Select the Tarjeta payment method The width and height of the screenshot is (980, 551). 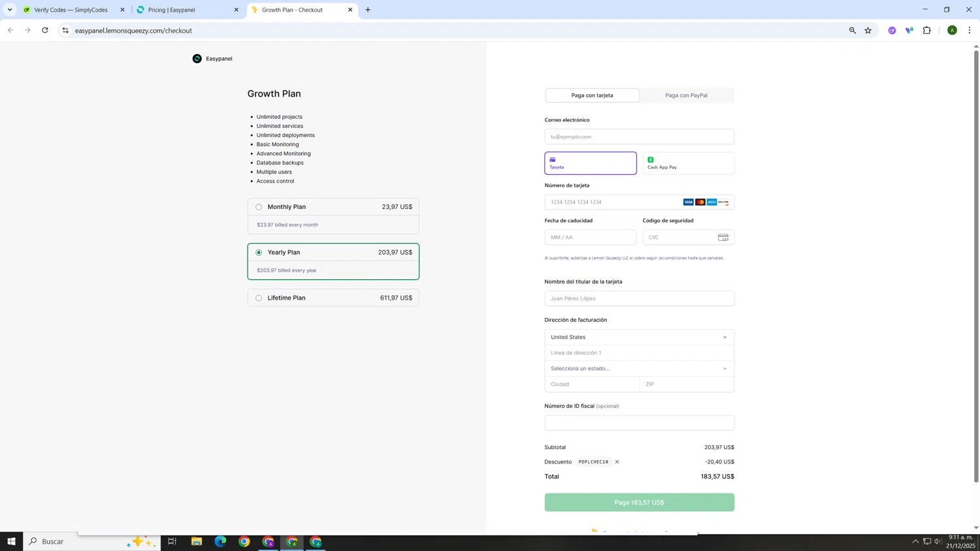[x=591, y=163]
